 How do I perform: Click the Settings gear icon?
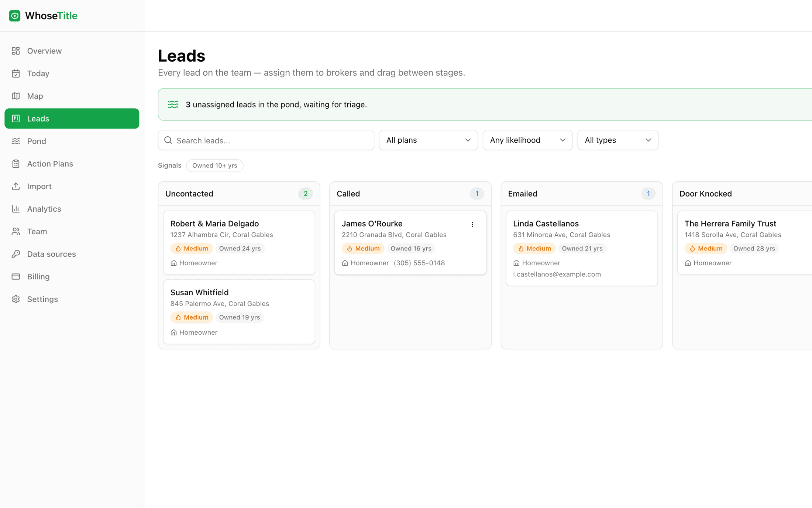pyautogui.click(x=16, y=299)
